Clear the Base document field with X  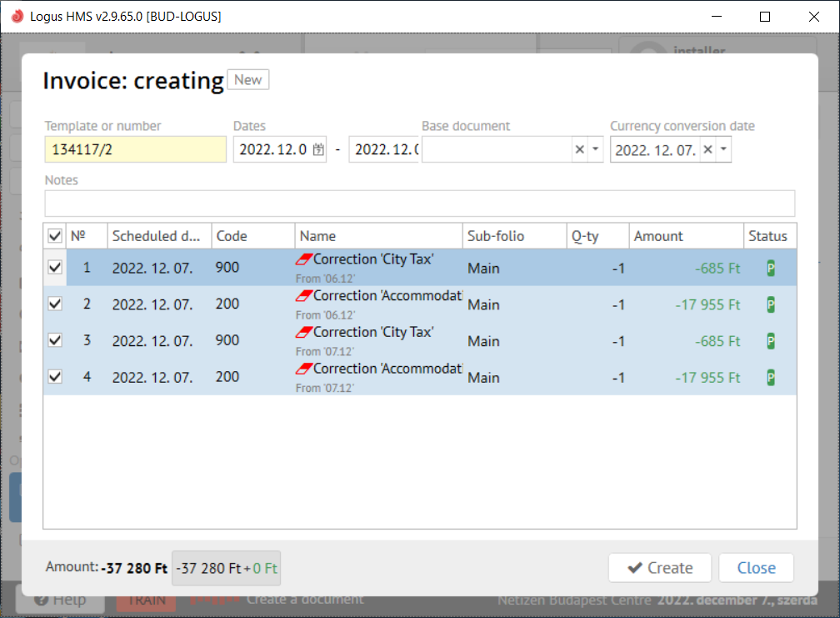579,150
